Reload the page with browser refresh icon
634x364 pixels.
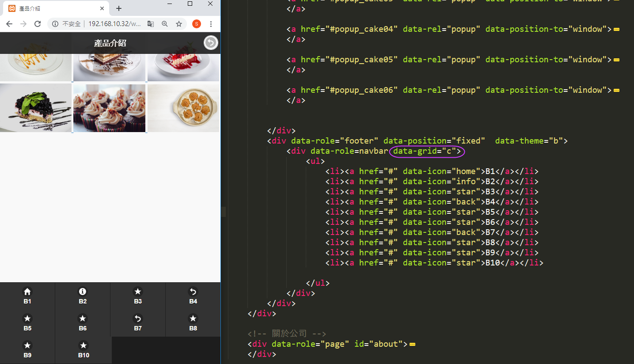38,24
